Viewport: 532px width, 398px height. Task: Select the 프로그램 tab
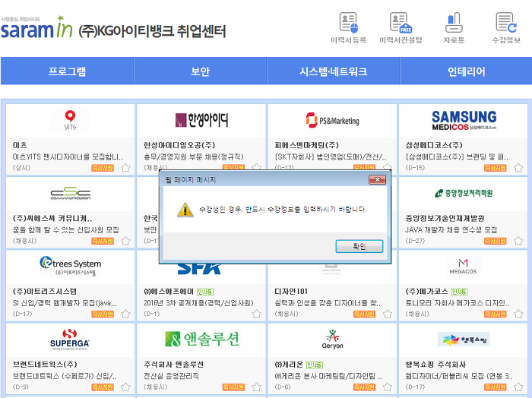pos(67,71)
